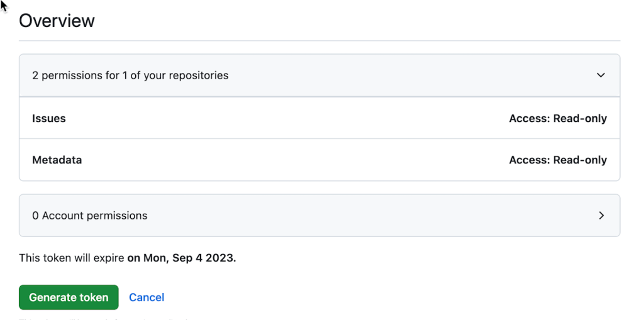The height and width of the screenshot is (320, 644).
Task: Open the '0 Account permissions' section header
Action: click(x=319, y=215)
